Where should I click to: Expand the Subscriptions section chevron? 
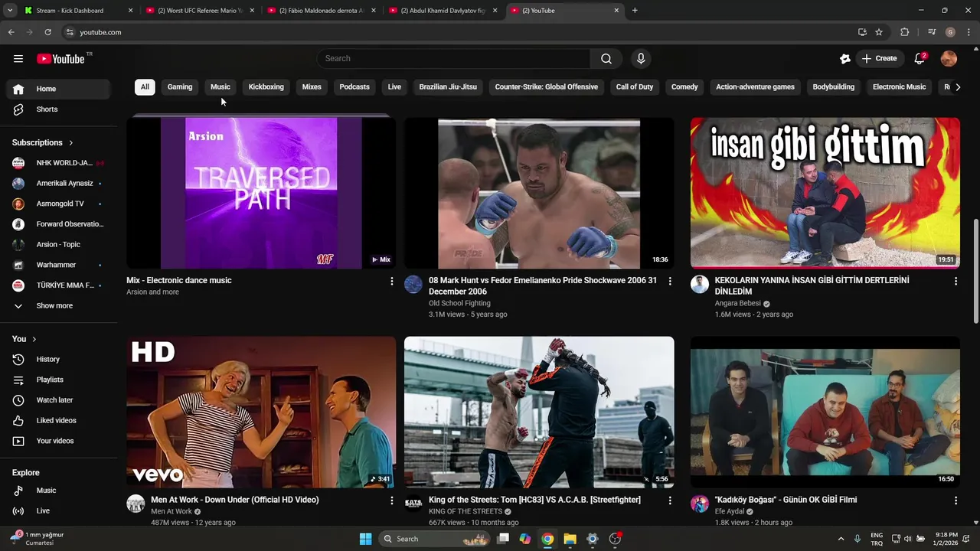70,143
